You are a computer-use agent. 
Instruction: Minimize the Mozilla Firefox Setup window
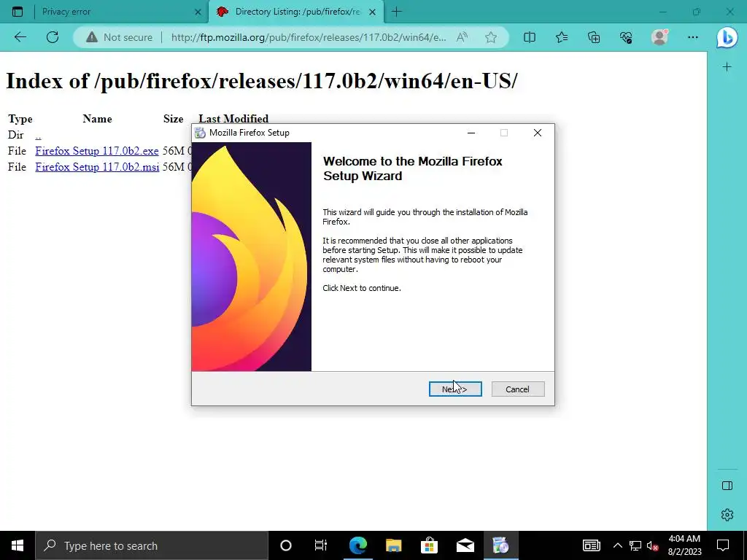[471, 133]
